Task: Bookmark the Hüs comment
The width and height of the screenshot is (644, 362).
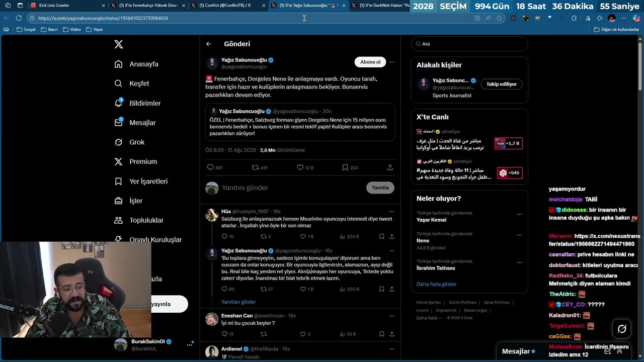Action: [382, 236]
